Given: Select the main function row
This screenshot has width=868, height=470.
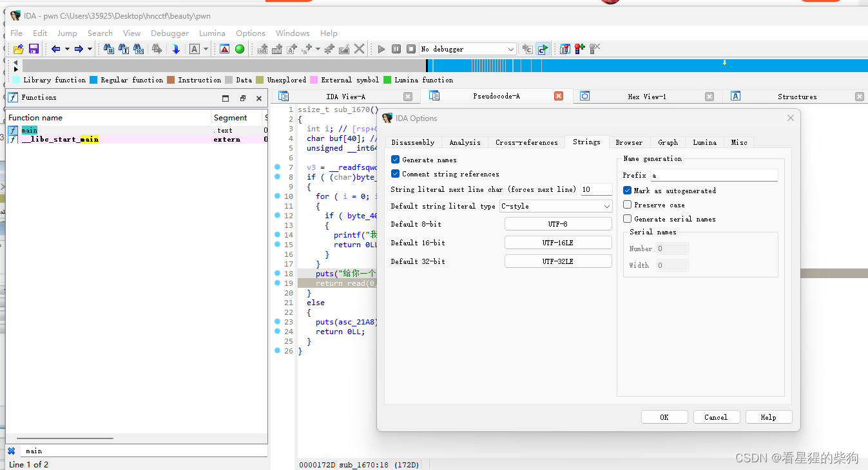Looking at the screenshot, I should click(x=137, y=130).
